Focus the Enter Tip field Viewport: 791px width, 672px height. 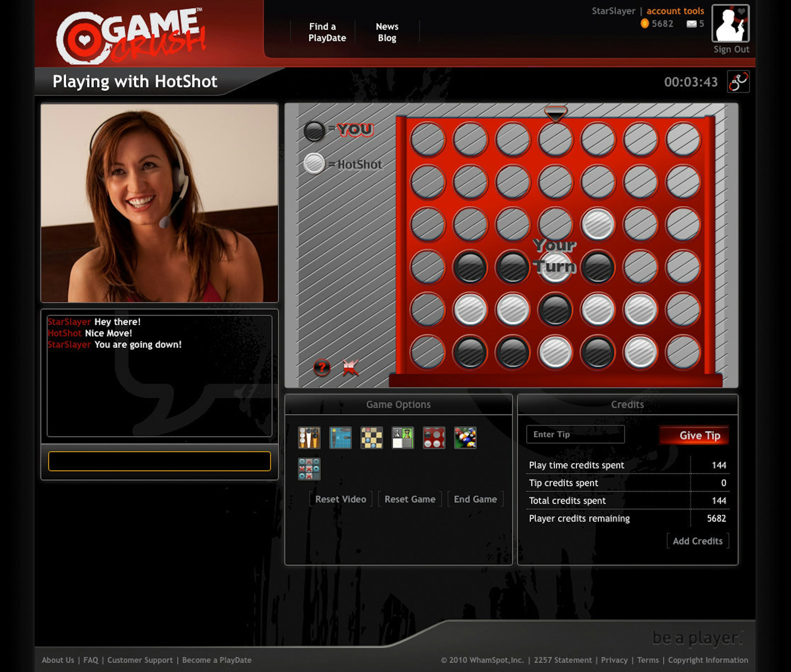[x=575, y=434]
